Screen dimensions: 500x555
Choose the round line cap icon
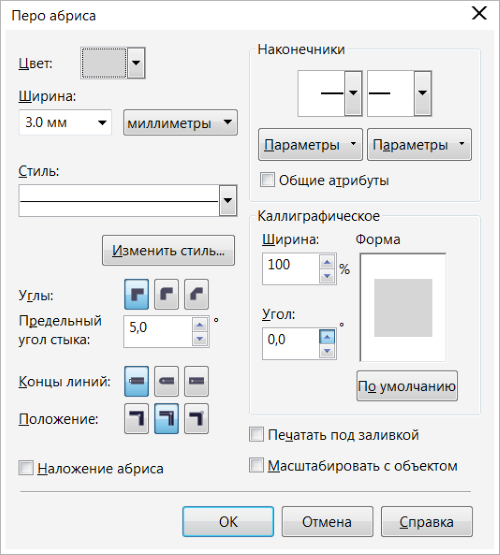click(166, 381)
